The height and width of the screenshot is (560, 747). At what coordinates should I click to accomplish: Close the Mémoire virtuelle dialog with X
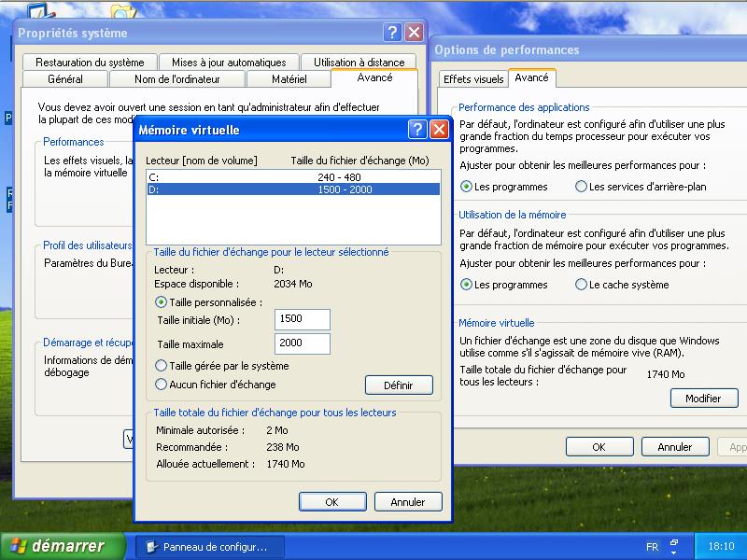439,130
